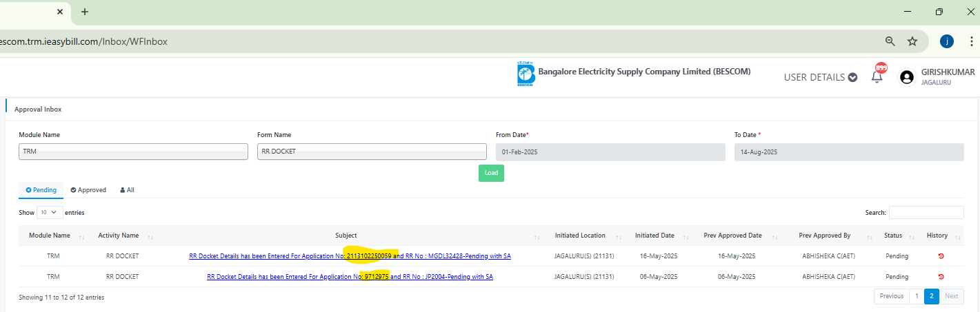Go to page 1 of results
This screenshot has height=312, width=980.
(917, 296)
